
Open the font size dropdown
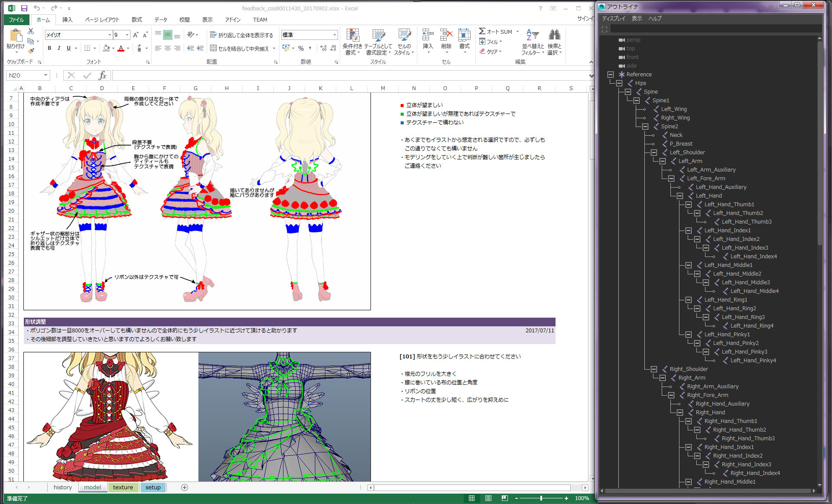(127, 35)
